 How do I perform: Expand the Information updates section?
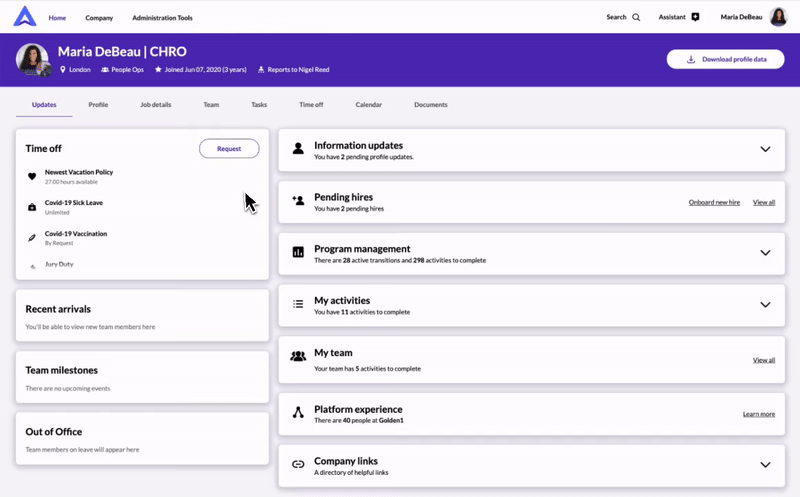point(765,149)
